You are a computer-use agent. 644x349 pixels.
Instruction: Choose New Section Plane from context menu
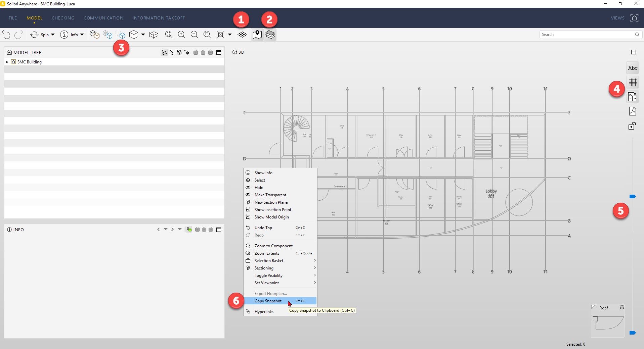pos(280,202)
